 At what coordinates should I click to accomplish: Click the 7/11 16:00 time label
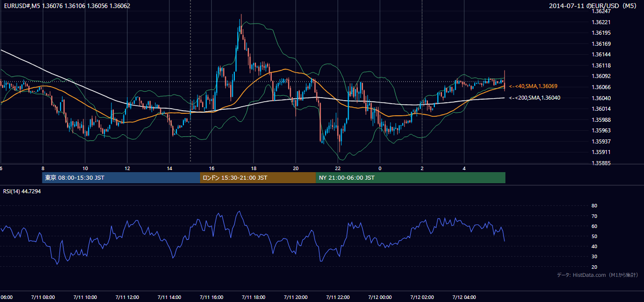pos(212,297)
